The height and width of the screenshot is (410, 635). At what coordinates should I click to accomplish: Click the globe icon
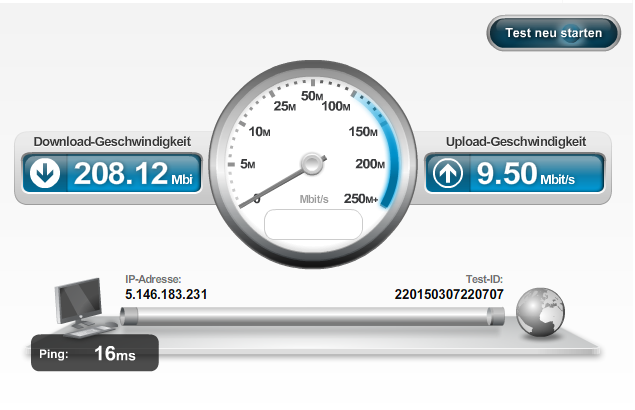pyautogui.click(x=540, y=312)
